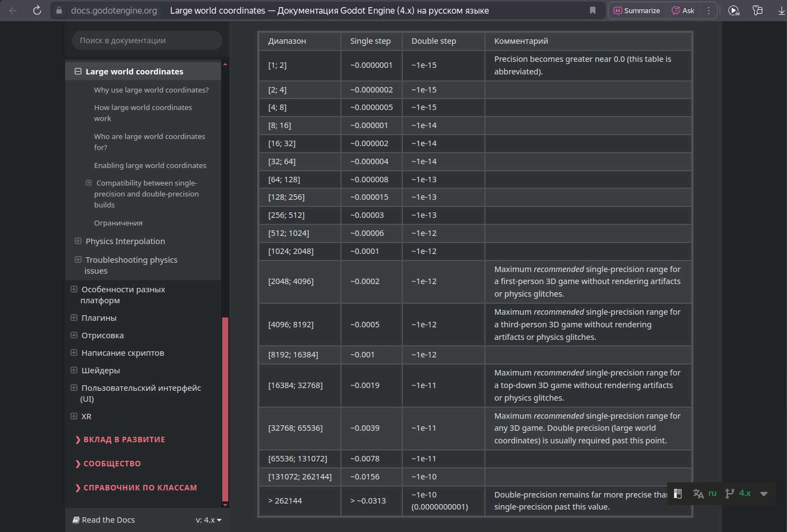Click the Read the Docs book icon in the flyout

(678, 493)
